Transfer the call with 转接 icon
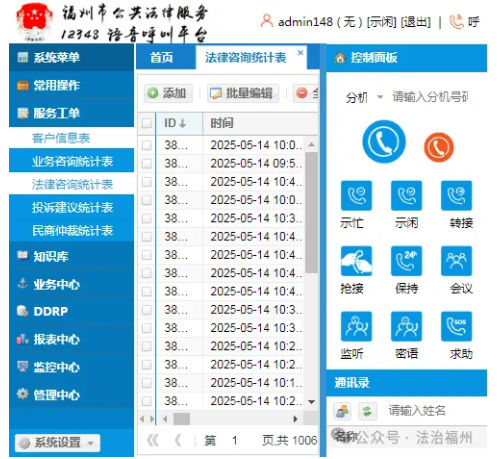 coord(456,196)
